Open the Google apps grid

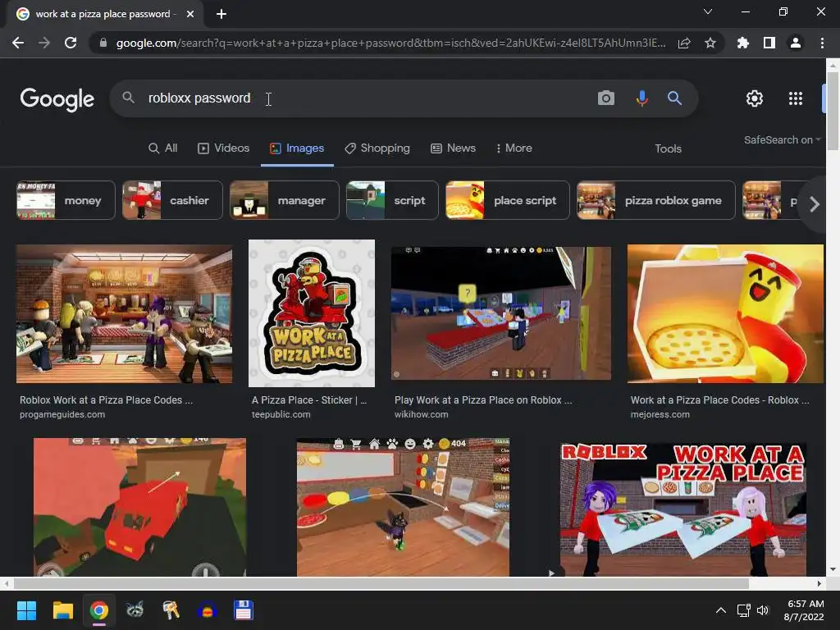(796, 98)
